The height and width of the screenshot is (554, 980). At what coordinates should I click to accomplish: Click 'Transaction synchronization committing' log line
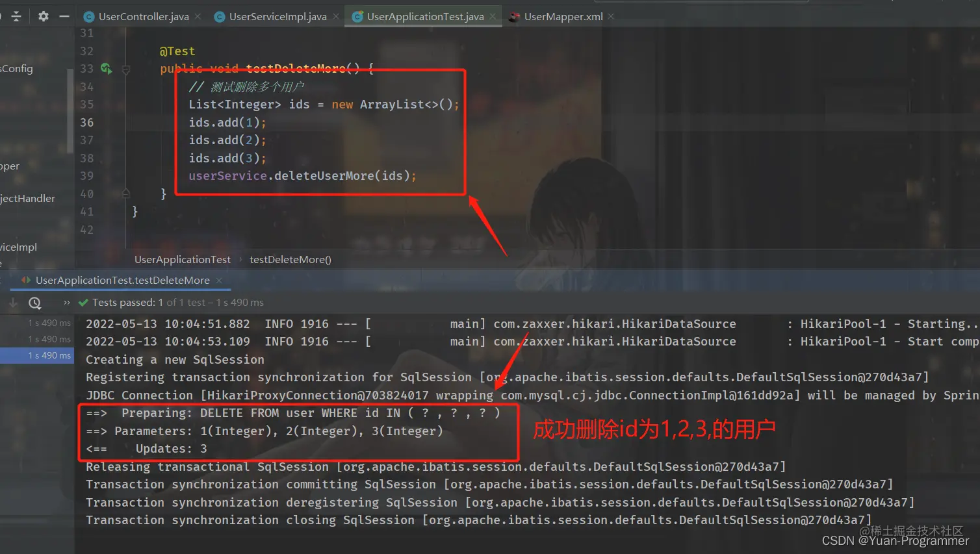[x=490, y=485]
